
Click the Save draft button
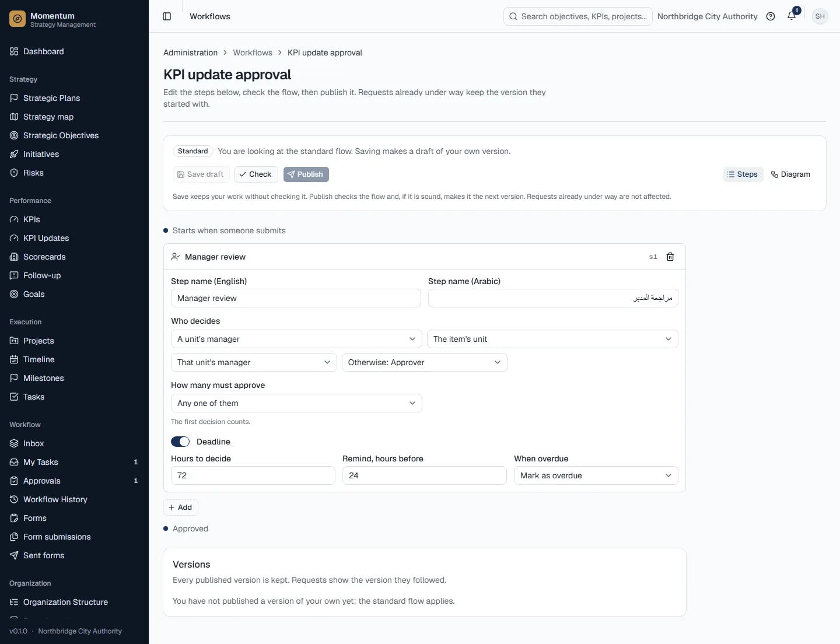(x=201, y=174)
